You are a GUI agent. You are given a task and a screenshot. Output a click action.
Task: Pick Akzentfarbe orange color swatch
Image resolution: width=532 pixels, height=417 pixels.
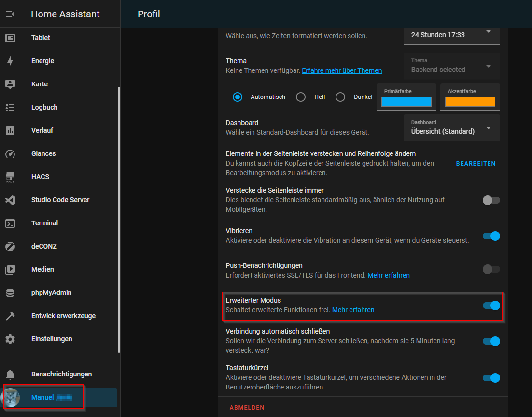[470, 102]
